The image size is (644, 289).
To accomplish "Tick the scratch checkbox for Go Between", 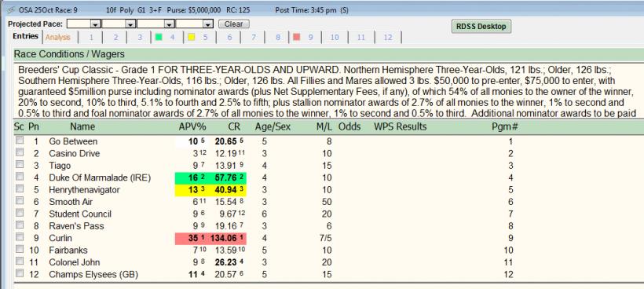I will pos(20,141).
